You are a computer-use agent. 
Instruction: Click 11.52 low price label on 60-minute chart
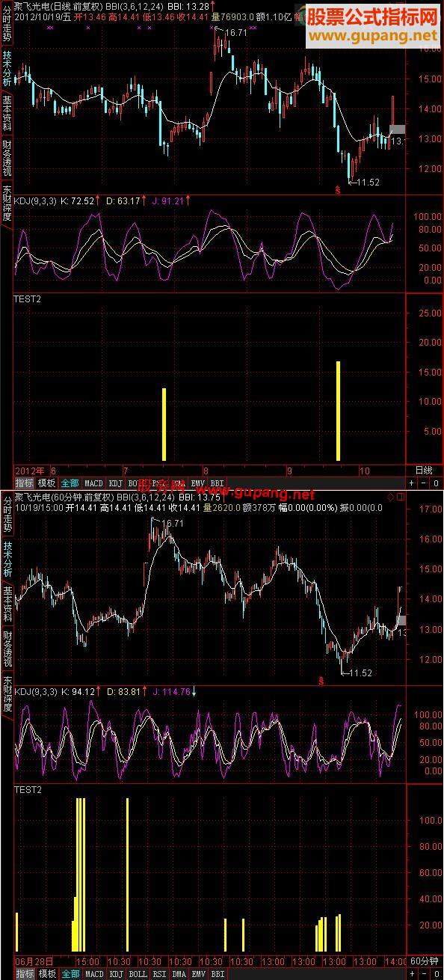pyautogui.click(x=360, y=673)
